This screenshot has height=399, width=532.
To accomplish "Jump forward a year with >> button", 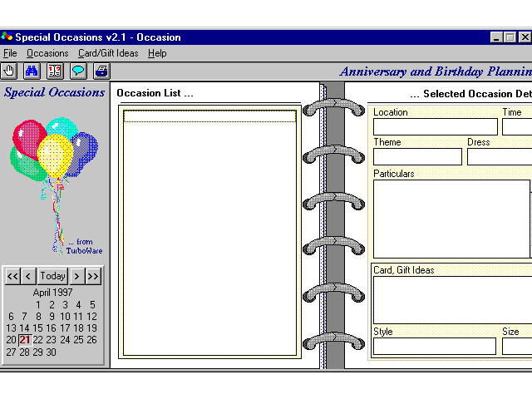I will [x=93, y=276].
